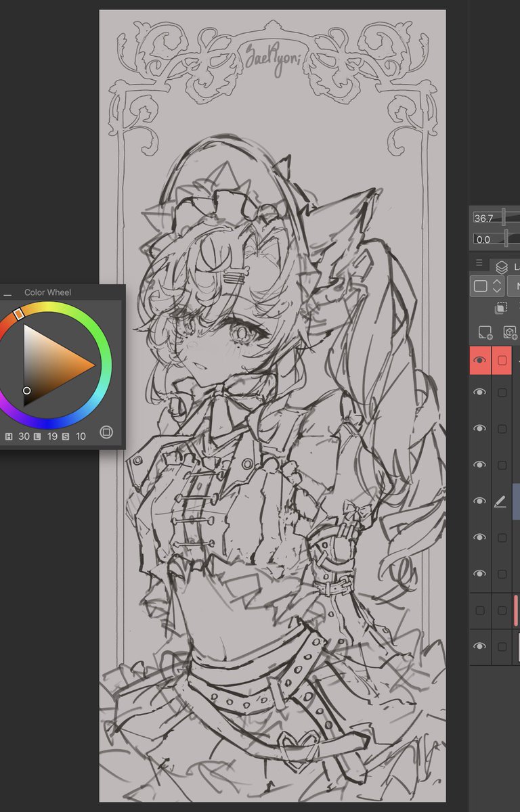Click the luminance value 19
The image size is (520, 812).
(52, 436)
